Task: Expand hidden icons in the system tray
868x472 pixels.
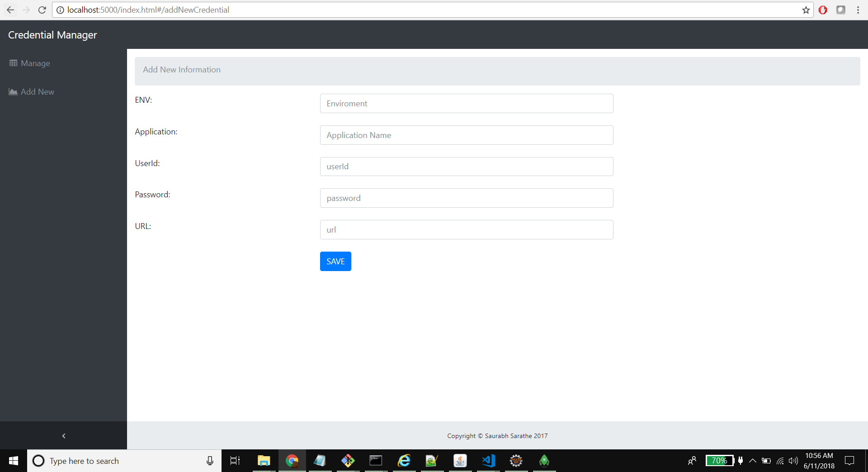Action: pos(752,460)
